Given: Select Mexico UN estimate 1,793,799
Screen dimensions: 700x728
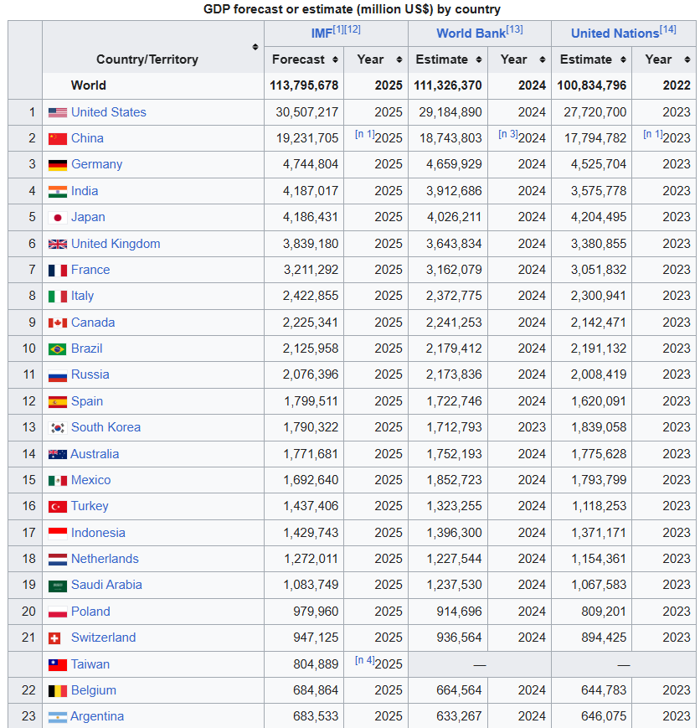Looking at the screenshot, I should 599,481.
